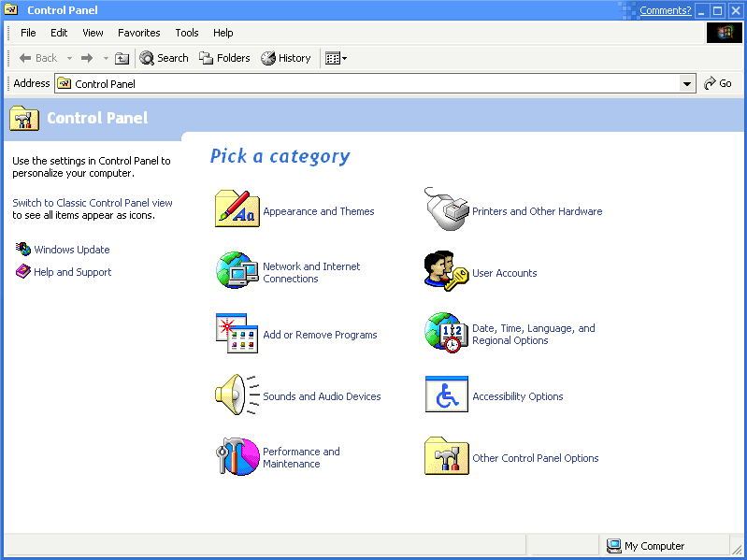Open the Appearance and Themes paintbrush icon
Viewport: 747px width, 560px height.
237,208
